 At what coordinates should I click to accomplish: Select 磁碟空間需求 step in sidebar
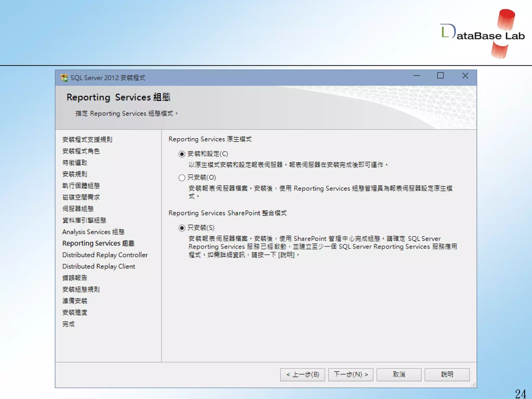81,197
